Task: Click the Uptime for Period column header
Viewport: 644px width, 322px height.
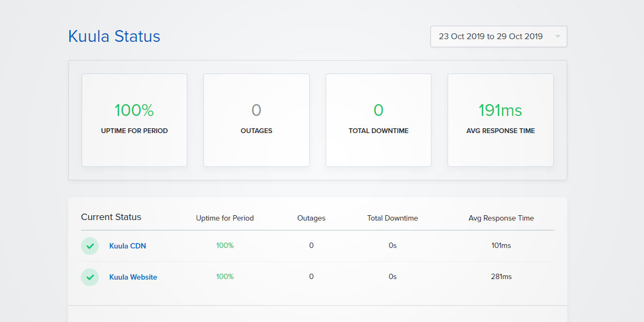Action: pos(225,218)
